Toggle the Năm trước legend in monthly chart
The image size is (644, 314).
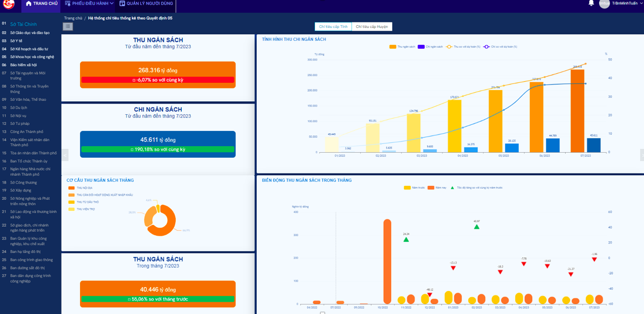click(407, 188)
